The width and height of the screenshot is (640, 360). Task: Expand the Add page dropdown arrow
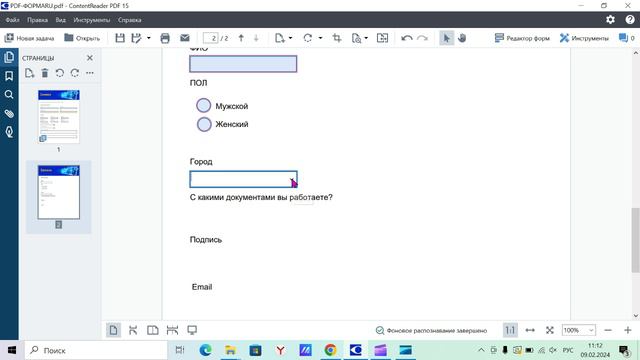tap(290, 38)
